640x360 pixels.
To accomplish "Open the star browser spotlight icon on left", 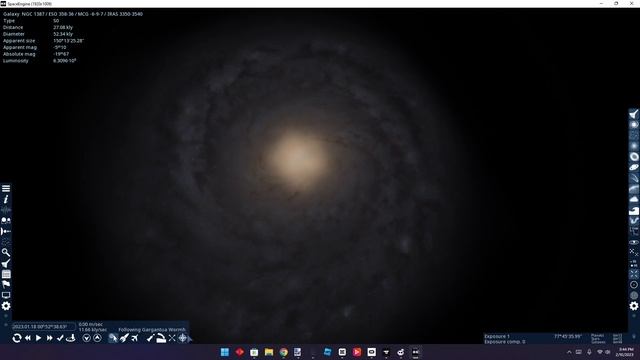I will coord(6,263).
